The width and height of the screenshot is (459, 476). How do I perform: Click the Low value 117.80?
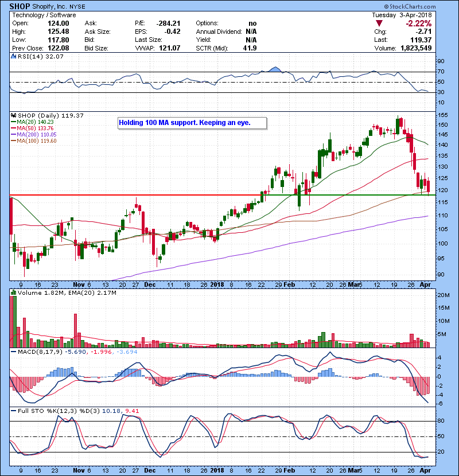pyautogui.click(x=59, y=40)
